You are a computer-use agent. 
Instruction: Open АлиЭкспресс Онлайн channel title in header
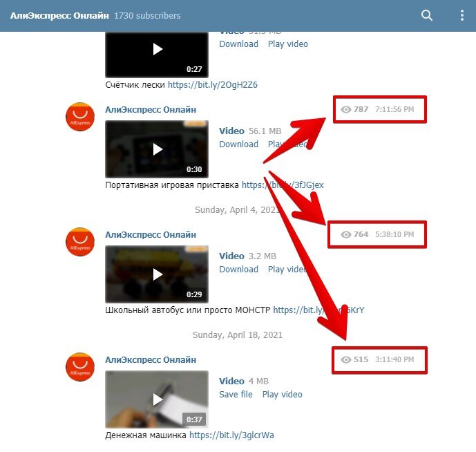coord(59,15)
